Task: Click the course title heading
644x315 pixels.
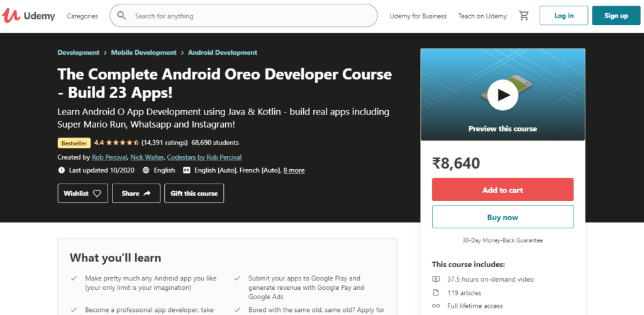Action: tap(225, 84)
